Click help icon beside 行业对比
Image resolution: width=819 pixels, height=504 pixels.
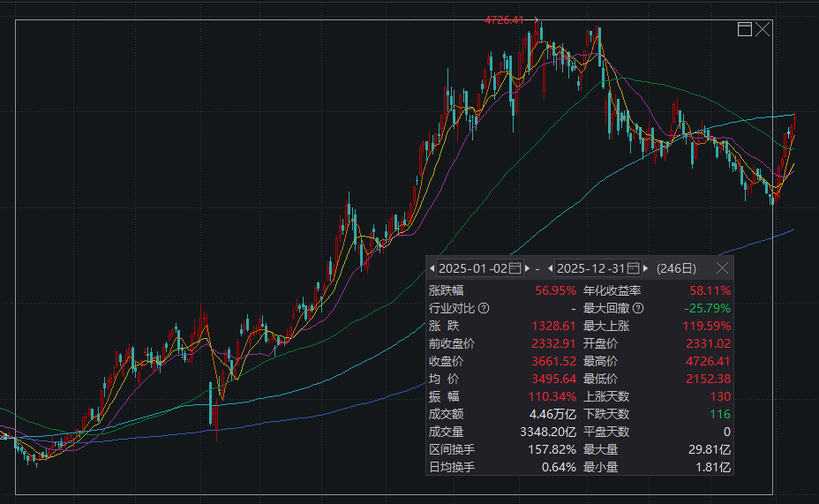(x=483, y=308)
